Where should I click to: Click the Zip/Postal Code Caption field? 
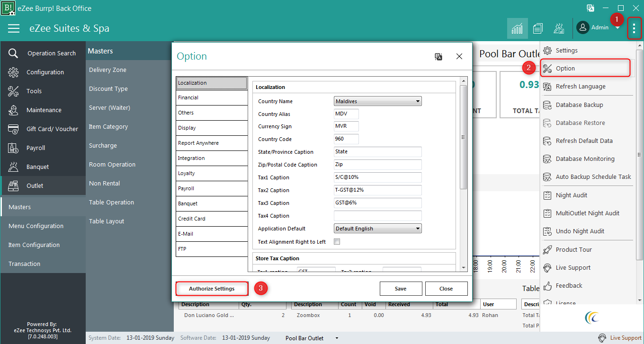click(378, 165)
